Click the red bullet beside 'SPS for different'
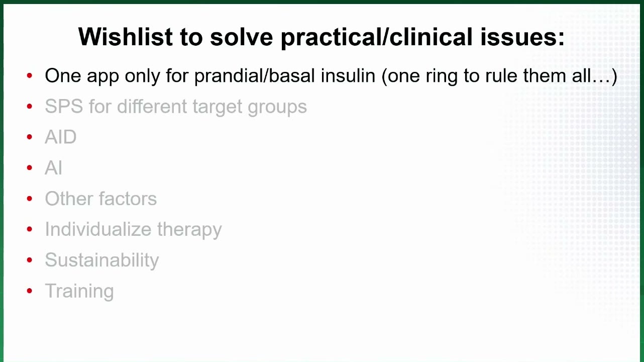 [x=30, y=107]
